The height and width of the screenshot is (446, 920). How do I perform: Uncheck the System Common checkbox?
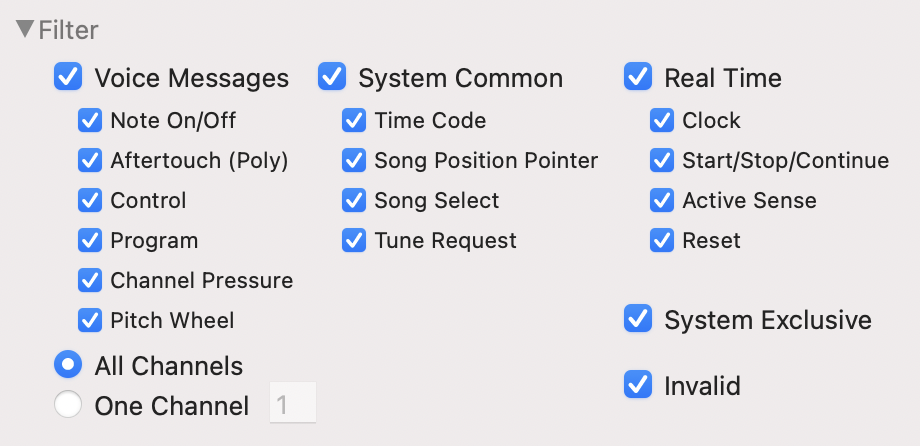click(332, 77)
